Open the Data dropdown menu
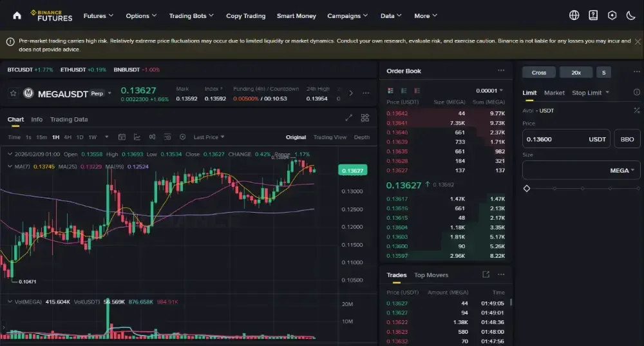 [391, 15]
